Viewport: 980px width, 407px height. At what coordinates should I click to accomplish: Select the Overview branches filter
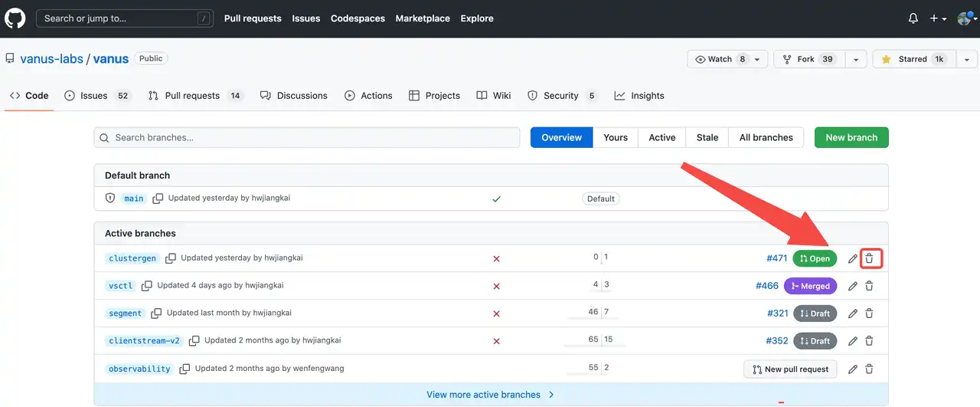pos(562,137)
